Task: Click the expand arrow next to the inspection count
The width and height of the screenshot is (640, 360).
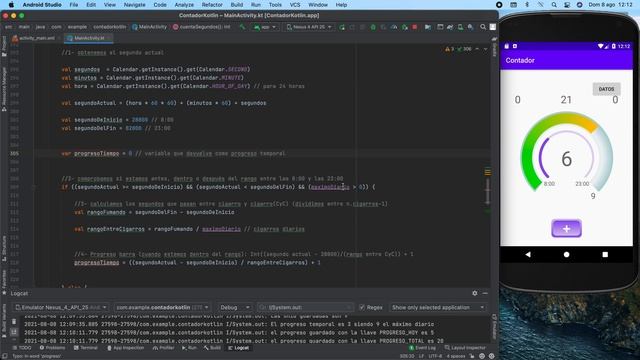Action: (x=477, y=49)
